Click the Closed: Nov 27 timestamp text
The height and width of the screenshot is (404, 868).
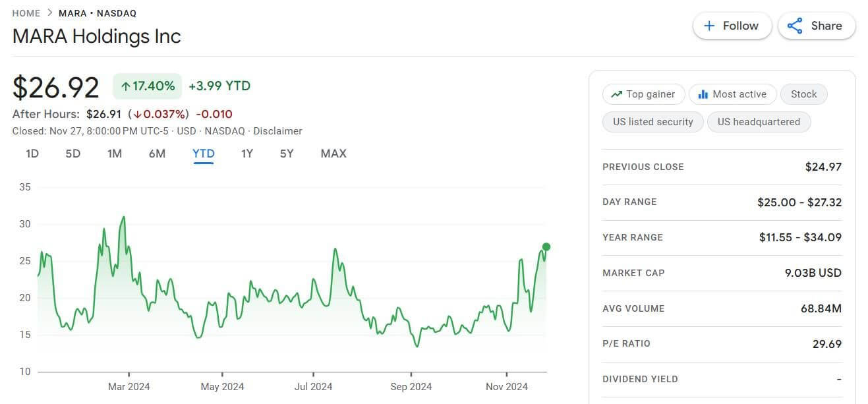(x=92, y=131)
